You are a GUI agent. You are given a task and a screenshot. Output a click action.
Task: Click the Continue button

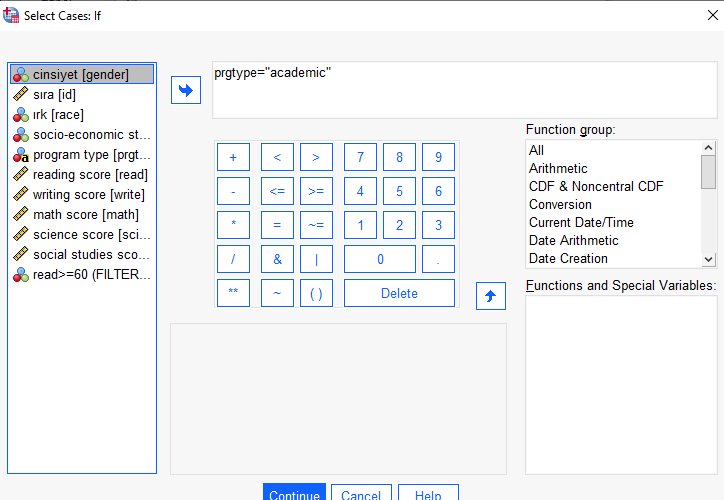294,492
